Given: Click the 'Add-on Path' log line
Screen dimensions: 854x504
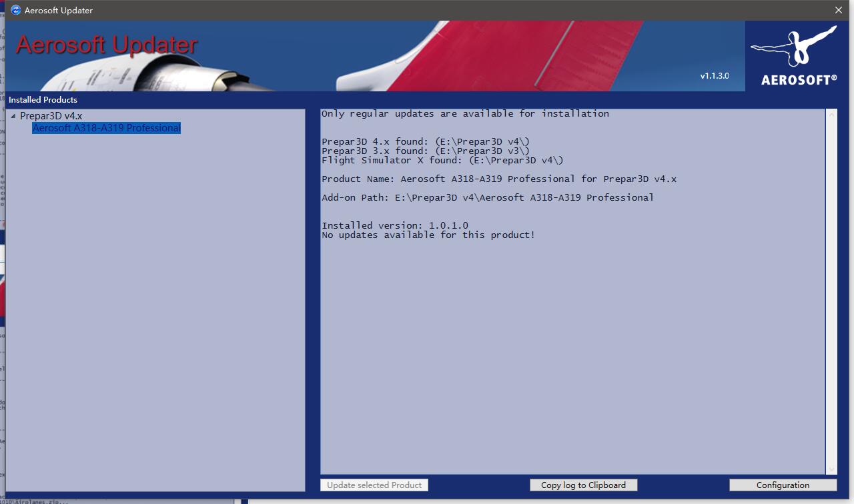Looking at the screenshot, I should (x=488, y=197).
